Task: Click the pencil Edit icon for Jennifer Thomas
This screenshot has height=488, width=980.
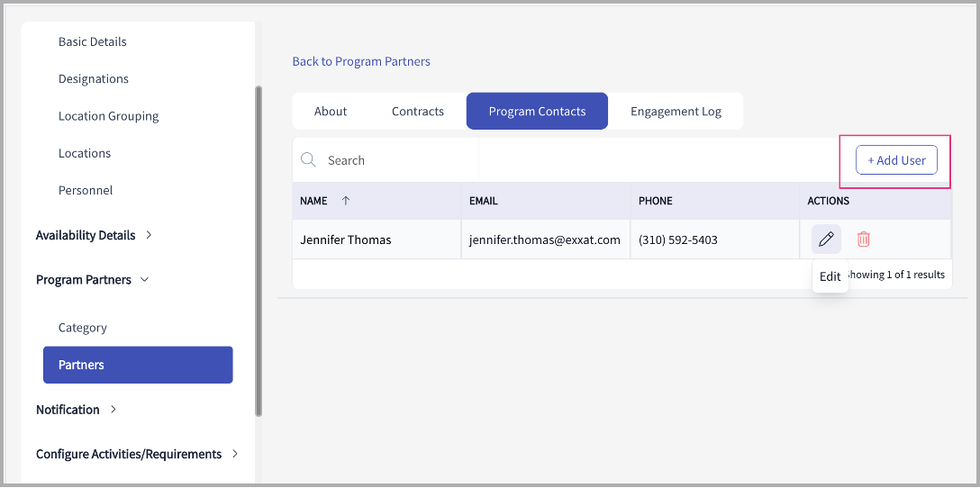Action: [826, 239]
